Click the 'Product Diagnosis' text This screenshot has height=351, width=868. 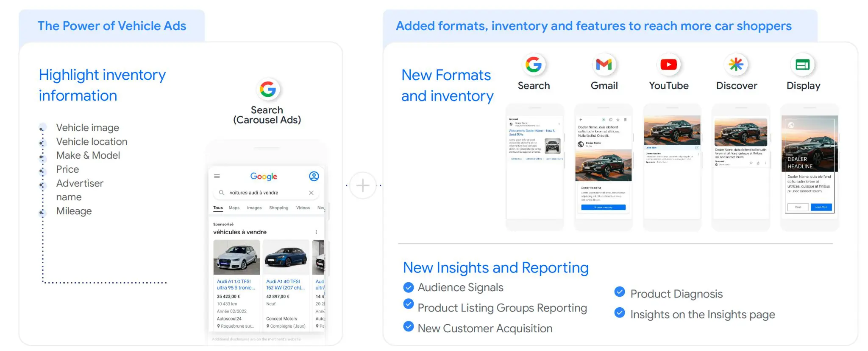676,294
